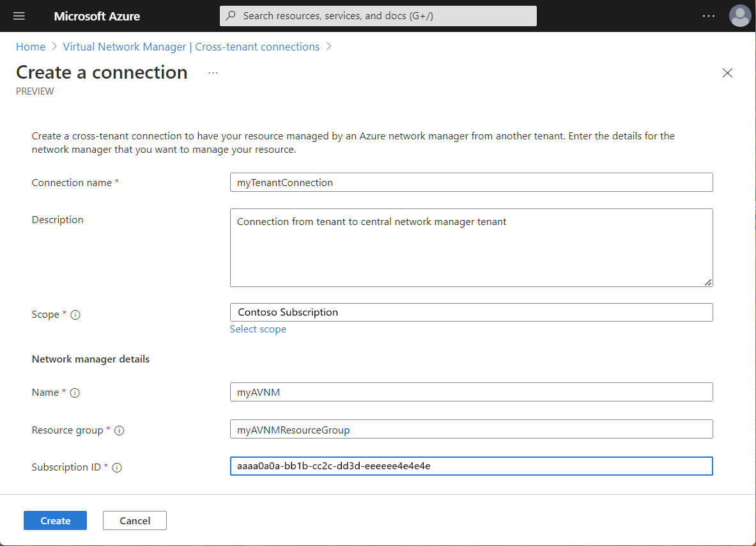Click the Scope info icon
Image resolution: width=756 pixels, height=546 pixels.
[75, 315]
